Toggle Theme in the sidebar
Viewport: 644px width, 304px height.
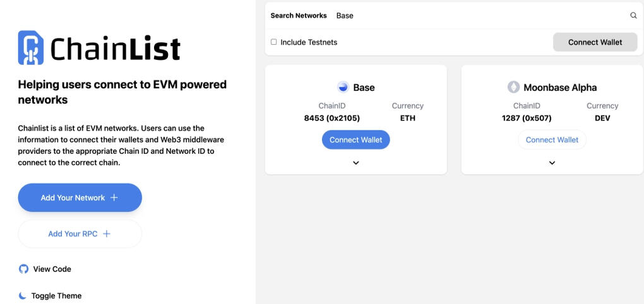pyautogui.click(x=56, y=296)
